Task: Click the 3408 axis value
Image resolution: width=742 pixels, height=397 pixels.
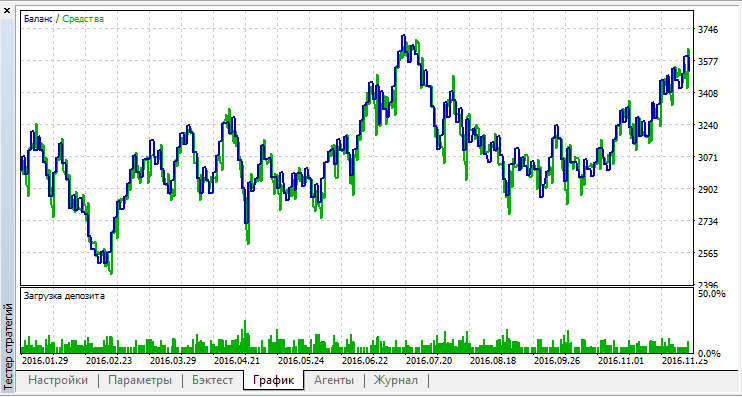Action: (x=708, y=94)
